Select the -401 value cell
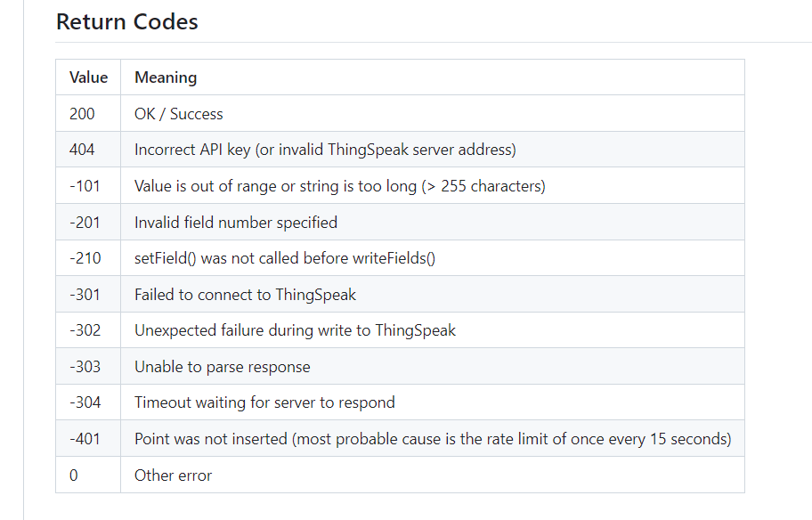The width and height of the screenshot is (812, 520). click(x=85, y=438)
